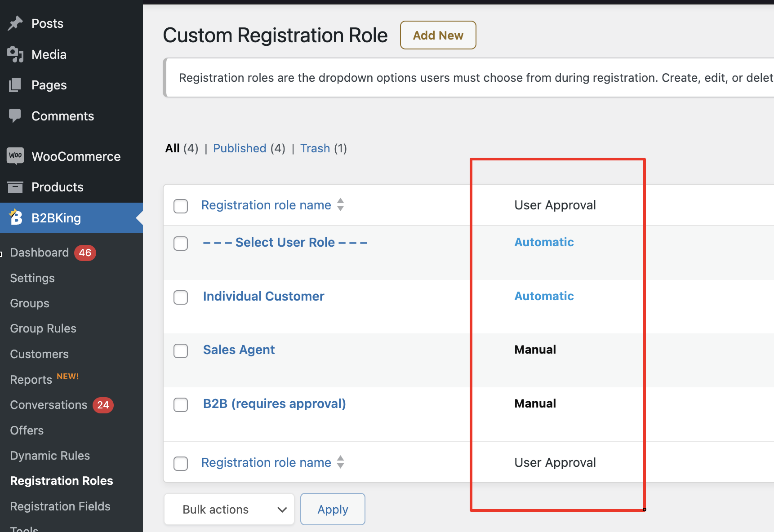Open Registration Fields submenu item
The width and height of the screenshot is (774, 532).
click(60, 506)
